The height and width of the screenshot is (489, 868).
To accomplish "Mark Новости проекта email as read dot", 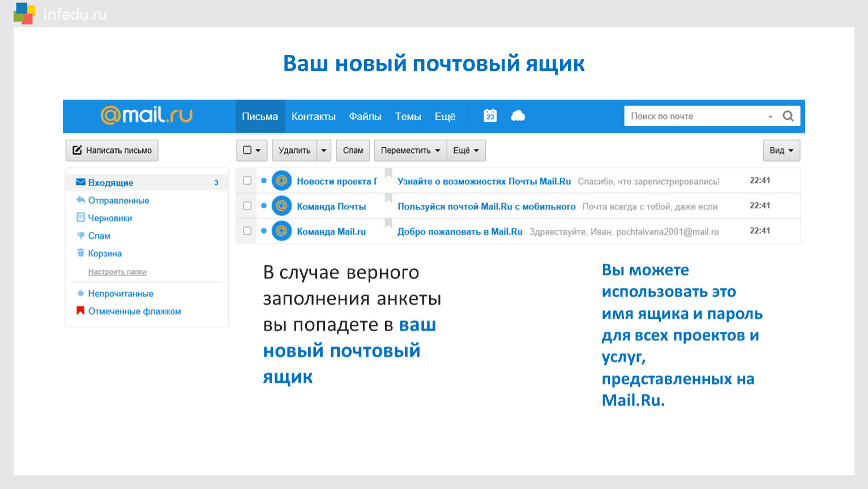I will [264, 181].
